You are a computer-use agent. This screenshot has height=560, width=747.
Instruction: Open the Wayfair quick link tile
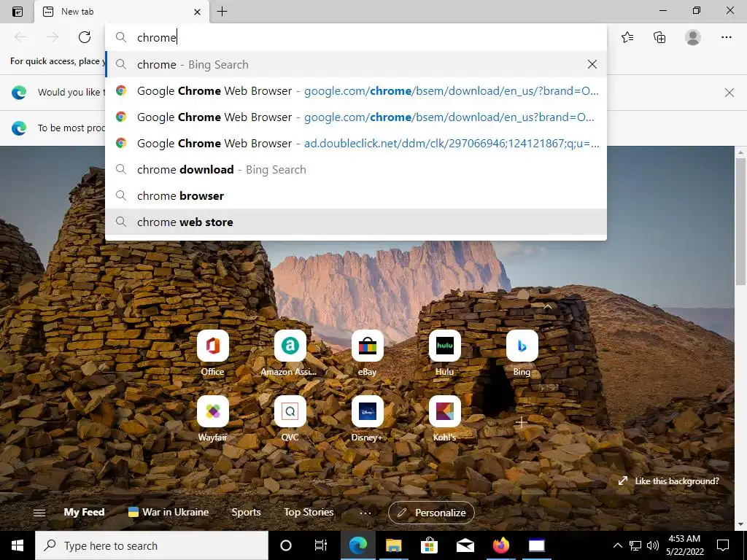pyautogui.click(x=212, y=418)
